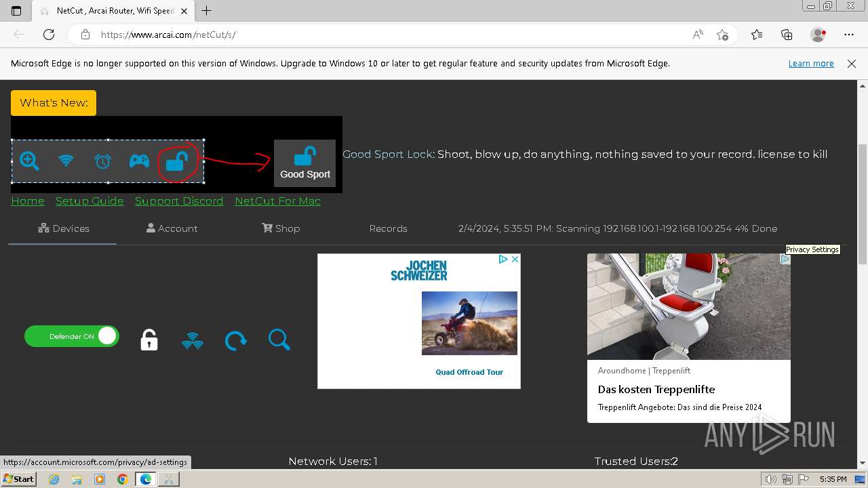Open File Explorer from the taskbar

pos(77,479)
